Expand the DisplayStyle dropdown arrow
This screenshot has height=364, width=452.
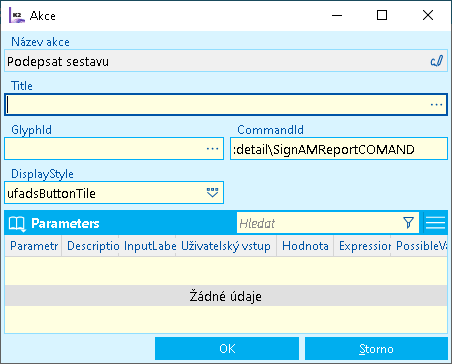pos(212,193)
